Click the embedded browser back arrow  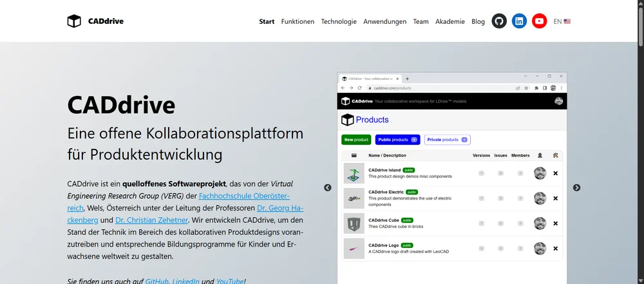pos(343,88)
